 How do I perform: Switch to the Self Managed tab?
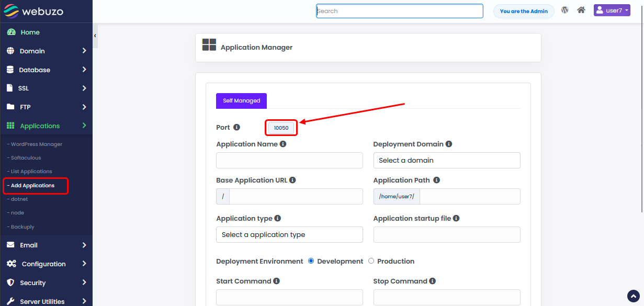[x=241, y=100]
